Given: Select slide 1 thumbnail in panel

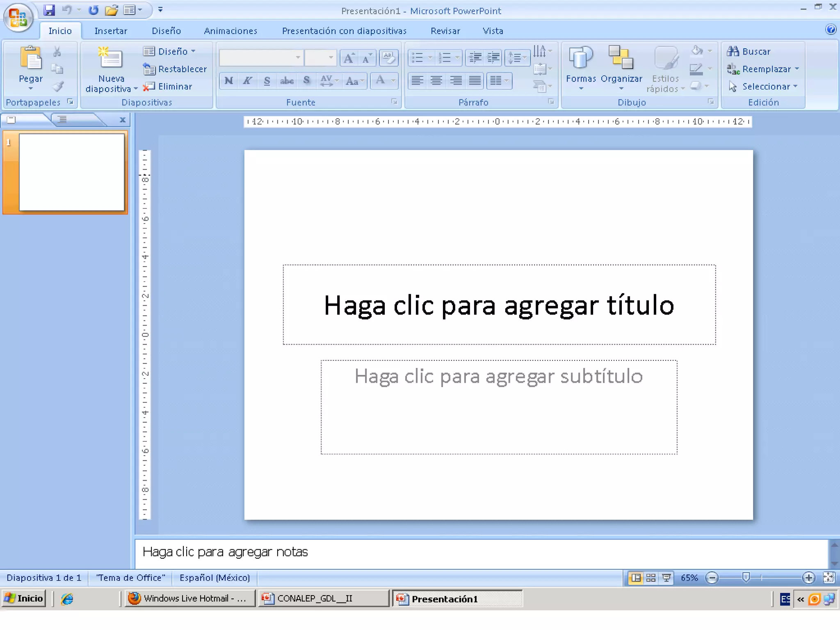Looking at the screenshot, I should pos(71,172).
